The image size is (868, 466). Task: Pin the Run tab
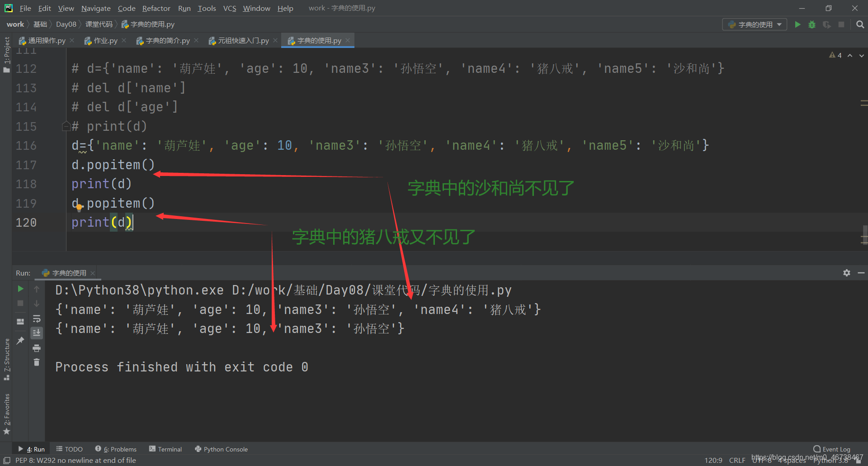tap(20, 340)
